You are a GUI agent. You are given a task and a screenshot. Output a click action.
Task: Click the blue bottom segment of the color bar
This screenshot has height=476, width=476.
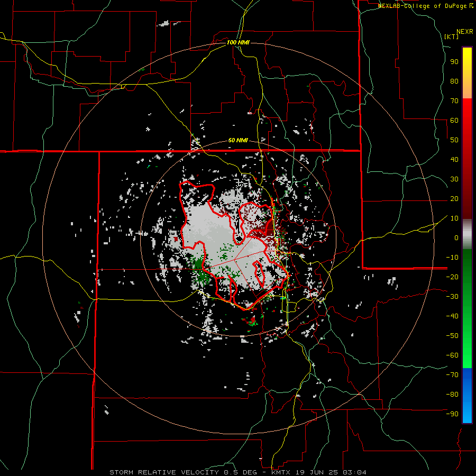click(467, 396)
